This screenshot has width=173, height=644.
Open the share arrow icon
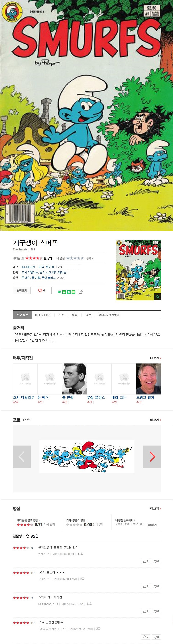(81, 292)
